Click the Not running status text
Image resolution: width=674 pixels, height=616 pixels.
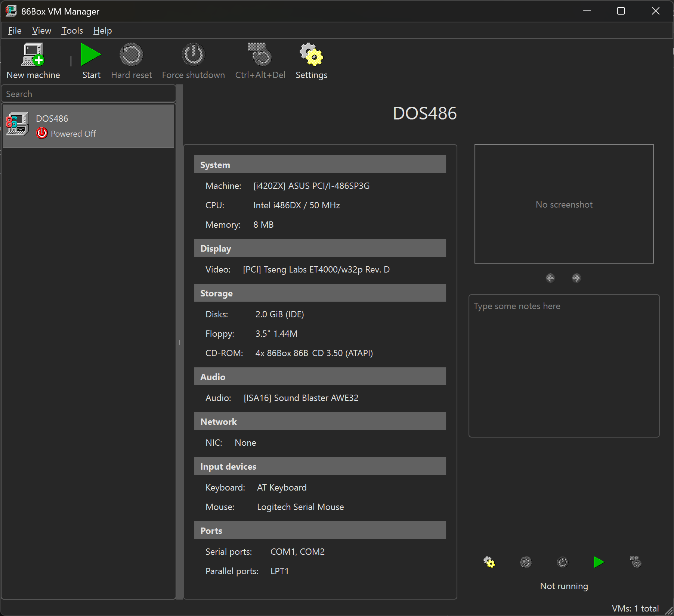coord(564,586)
